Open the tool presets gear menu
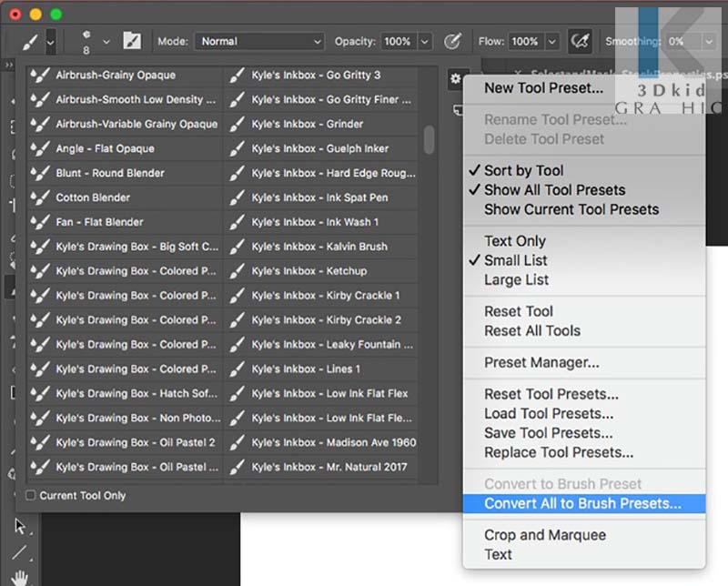 456,78
